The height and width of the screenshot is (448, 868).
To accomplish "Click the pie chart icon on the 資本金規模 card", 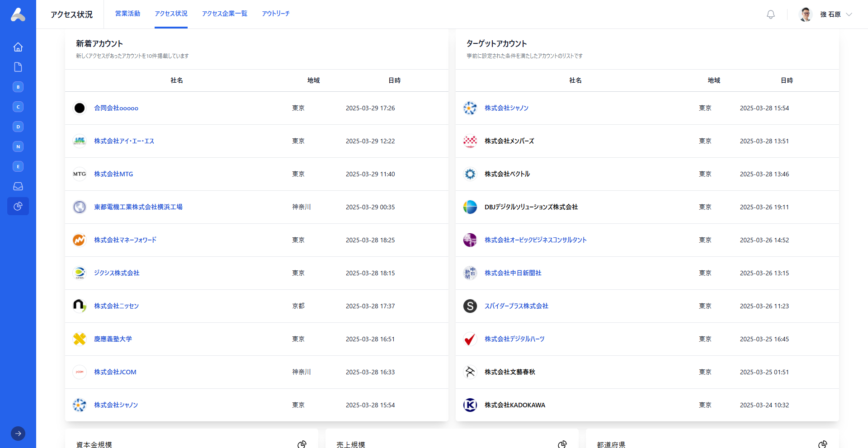I will pyautogui.click(x=302, y=444).
